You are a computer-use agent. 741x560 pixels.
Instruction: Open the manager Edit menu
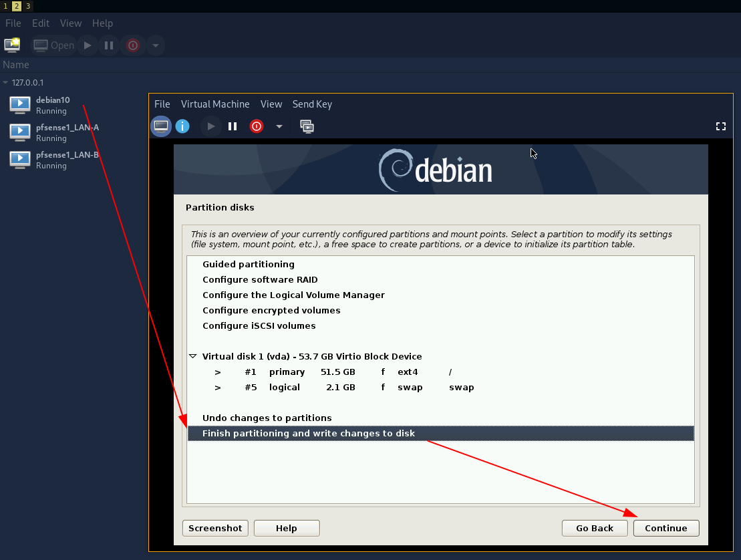pos(41,23)
